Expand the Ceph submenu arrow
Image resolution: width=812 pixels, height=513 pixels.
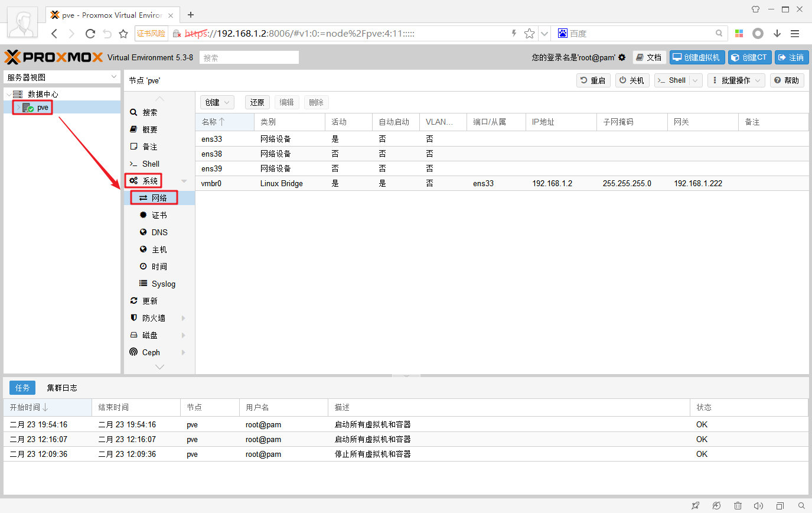pyautogui.click(x=184, y=352)
